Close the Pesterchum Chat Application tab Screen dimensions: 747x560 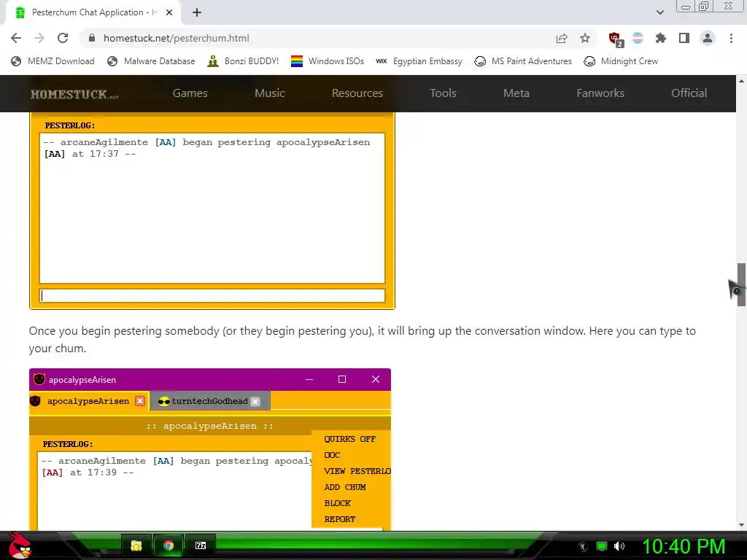pyautogui.click(x=169, y=12)
